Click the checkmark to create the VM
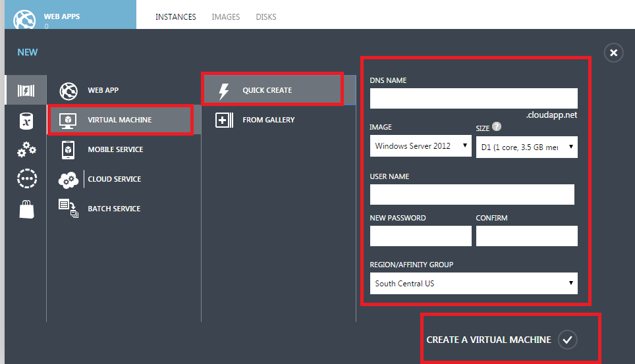The width and height of the screenshot is (635, 364). [x=567, y=339]
